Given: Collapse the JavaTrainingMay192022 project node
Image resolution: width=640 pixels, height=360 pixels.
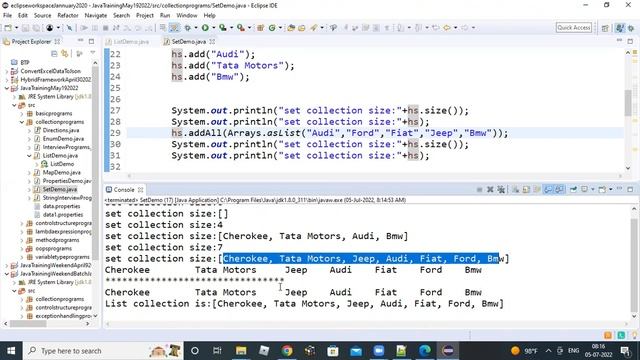Looking at the screenshot, I should tap(7, 88).
